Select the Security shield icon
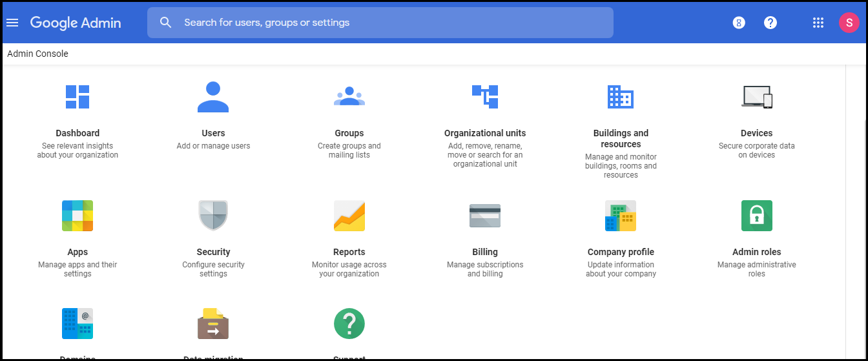 (213, 216)
